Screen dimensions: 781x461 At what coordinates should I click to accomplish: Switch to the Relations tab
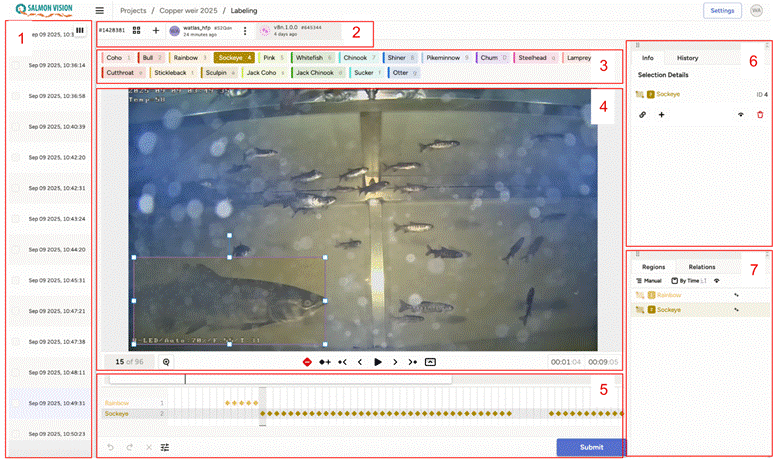pos(701,267)
